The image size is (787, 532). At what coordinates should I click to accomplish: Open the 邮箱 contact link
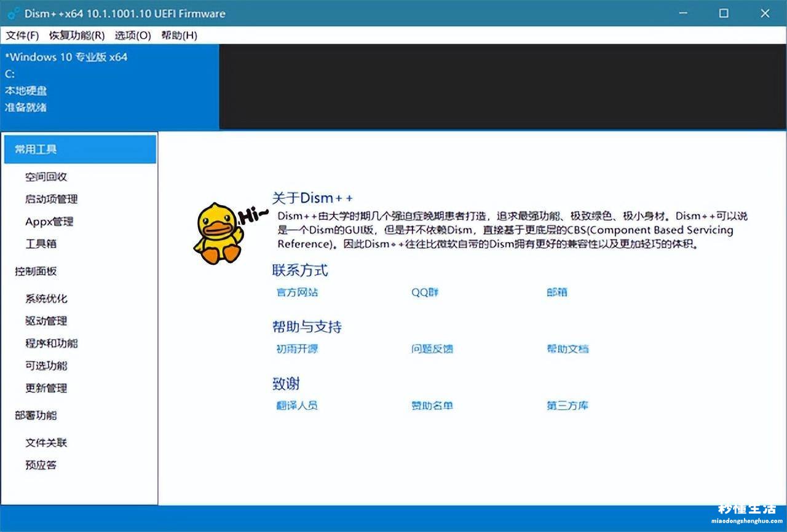point(557,292)
